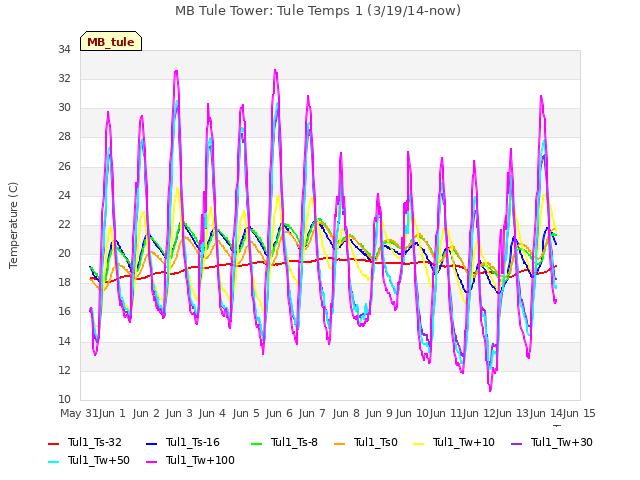Click the 10 y-axis tick label

point(64,399)
